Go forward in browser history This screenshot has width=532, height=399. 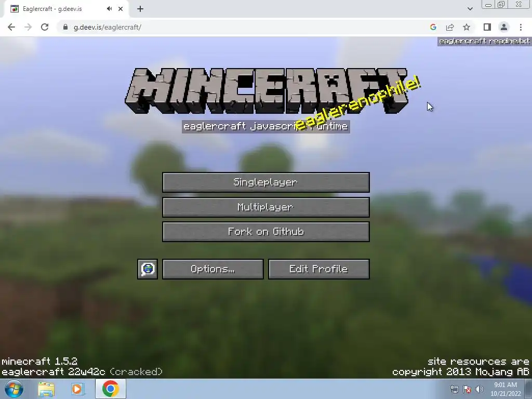point(28,27)
